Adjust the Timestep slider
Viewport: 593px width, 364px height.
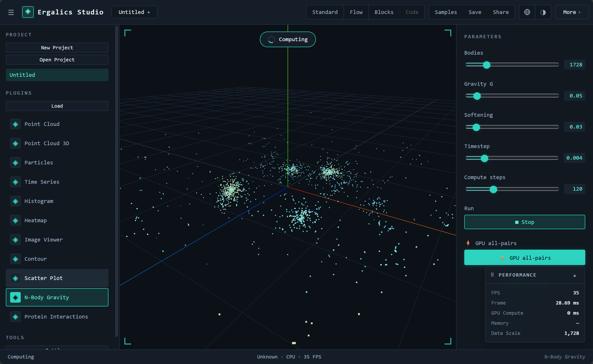pos(512,158)
